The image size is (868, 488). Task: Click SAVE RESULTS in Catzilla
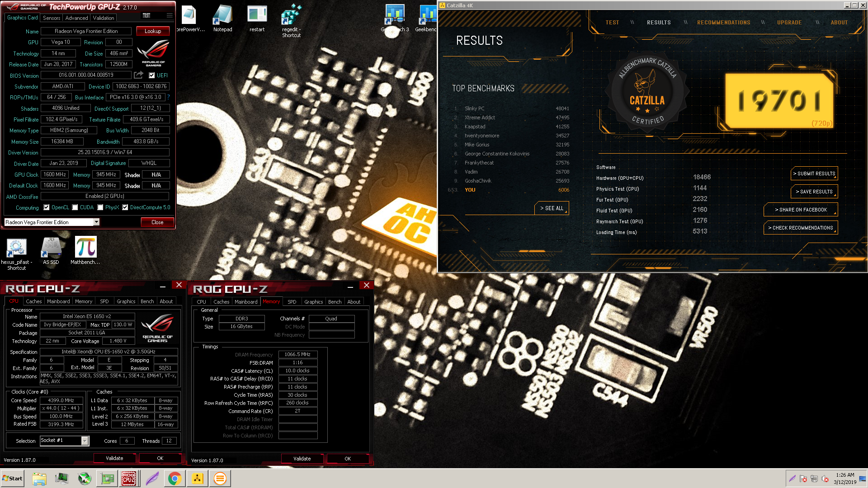point(814,192)
